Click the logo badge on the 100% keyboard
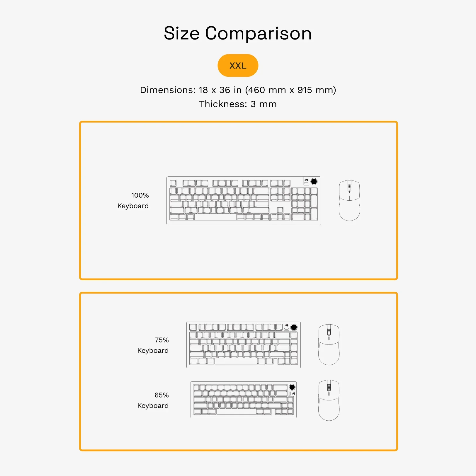This screenshot has width=476, height=476. point(306,180)
